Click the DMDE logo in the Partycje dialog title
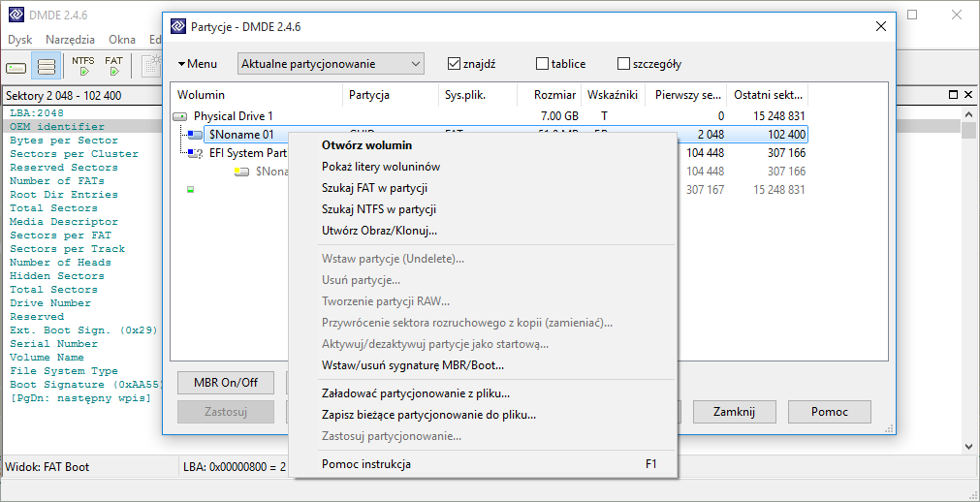The width and height of the screenshot is (980, 502). (x=178, y=26)
